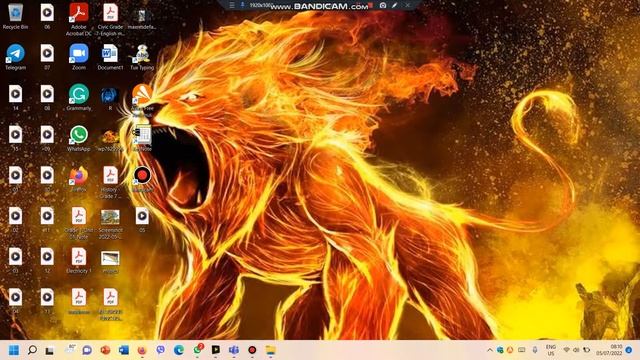Click ENG US language indicator
This screenshot has height=360, width=640.
(551, 350)
